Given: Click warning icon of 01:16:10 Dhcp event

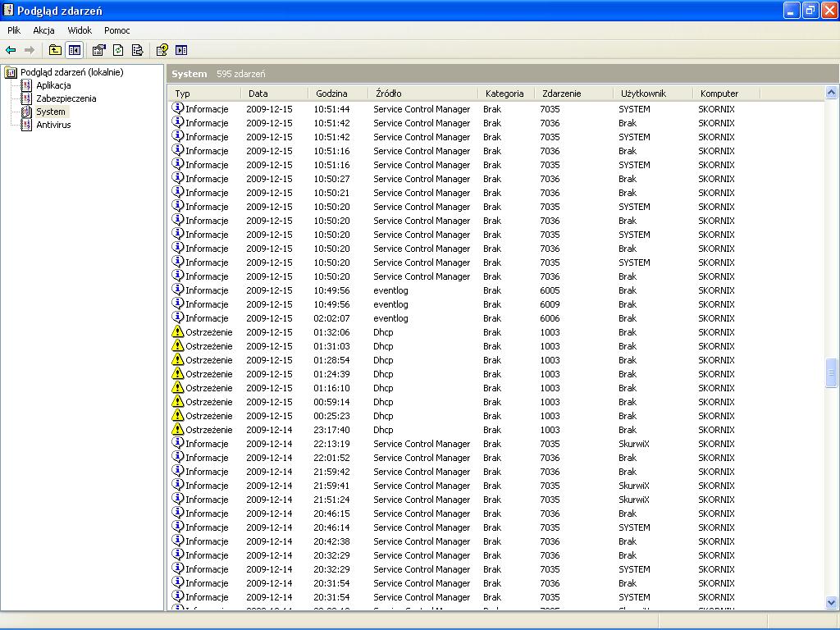Looking at the screenshot, I should tap(177, 387).
